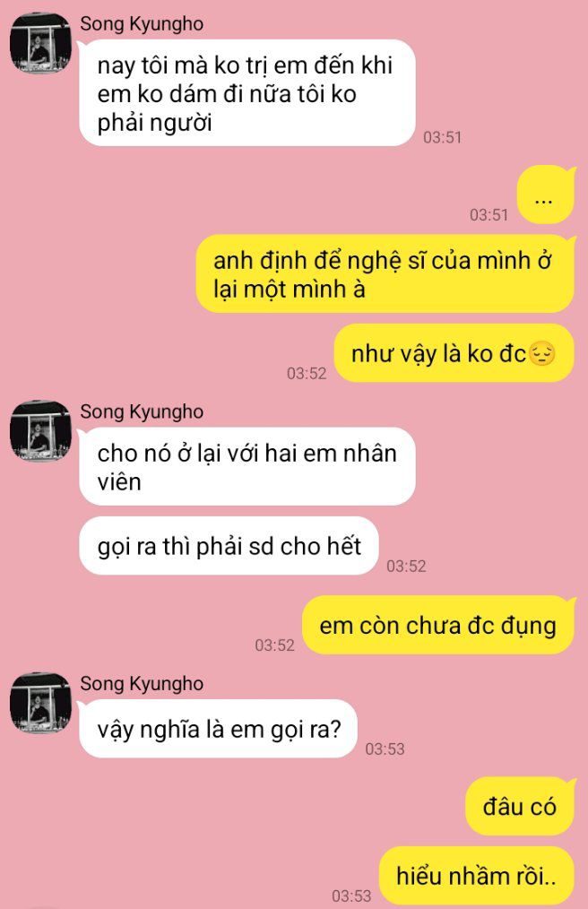This screenshot has width=588, height=909.
Task: Select the topmost Song Kyungho sender name
Action: (142, 24)
